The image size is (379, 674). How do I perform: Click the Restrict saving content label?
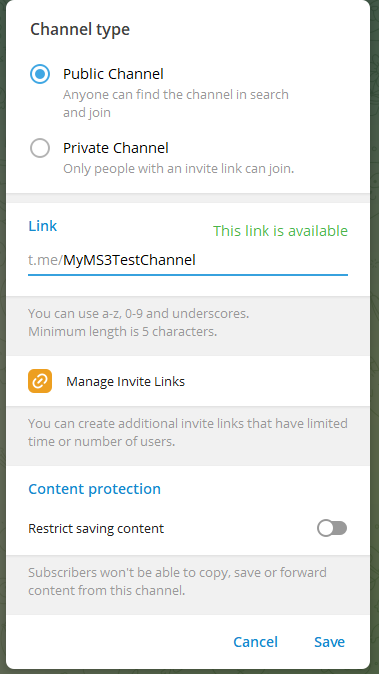point(96,528)
